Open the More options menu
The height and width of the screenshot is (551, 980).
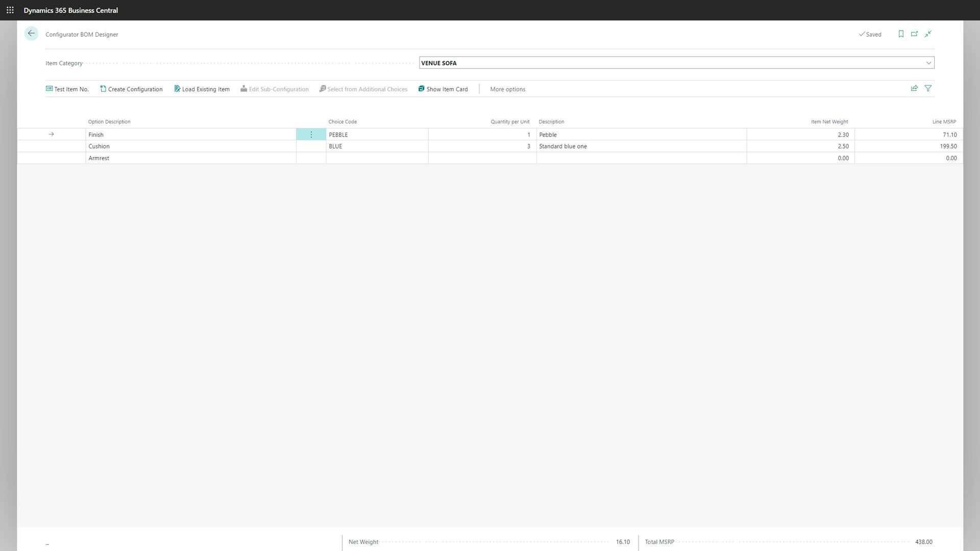tap(507, 89)
